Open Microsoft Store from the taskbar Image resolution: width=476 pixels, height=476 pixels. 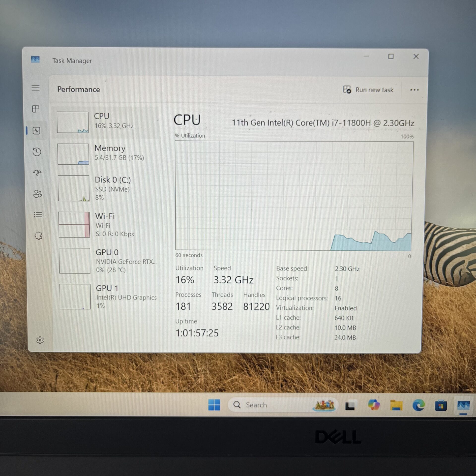441,406
